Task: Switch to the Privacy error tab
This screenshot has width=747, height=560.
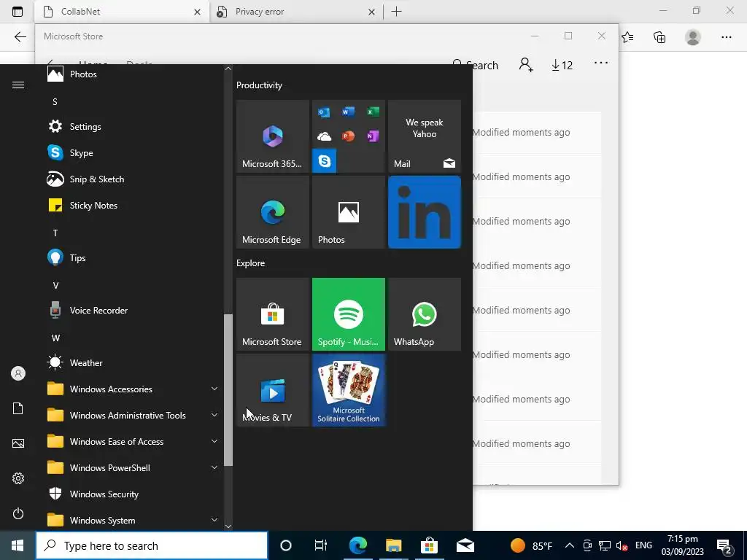Action: pos(295,12)
